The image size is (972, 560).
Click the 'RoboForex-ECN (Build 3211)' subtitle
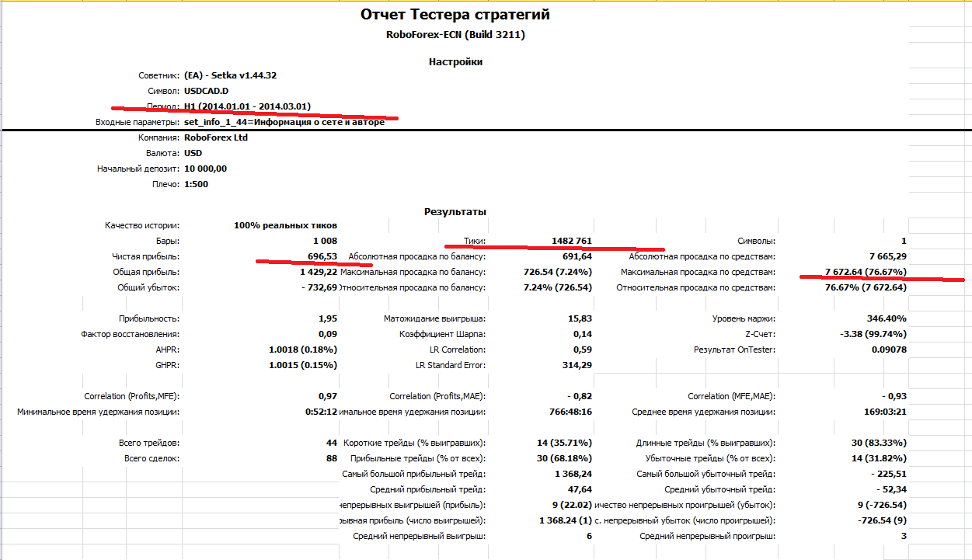point(455,35)
